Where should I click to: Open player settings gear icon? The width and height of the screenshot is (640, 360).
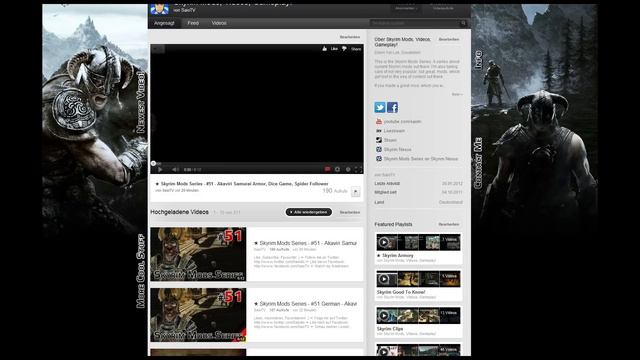348,169
